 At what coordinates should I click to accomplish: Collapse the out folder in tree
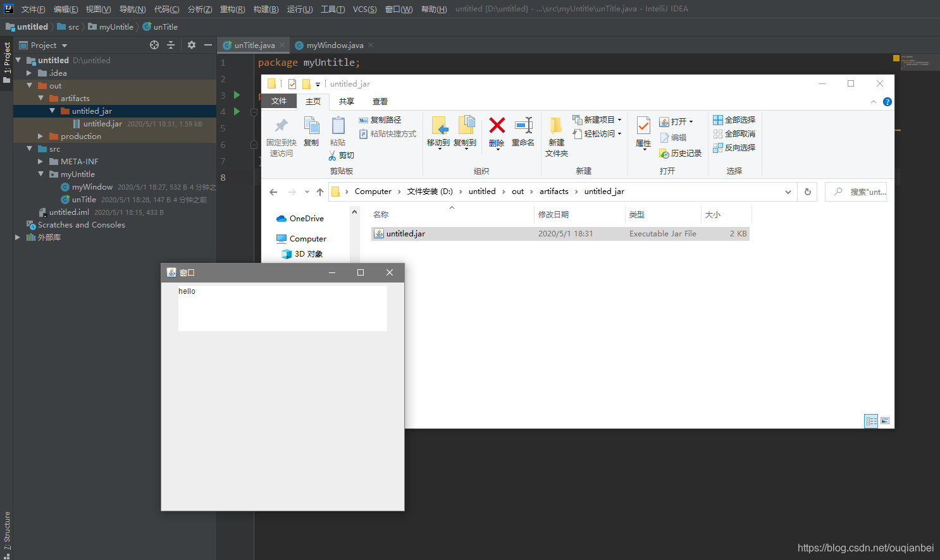(29, 85)
